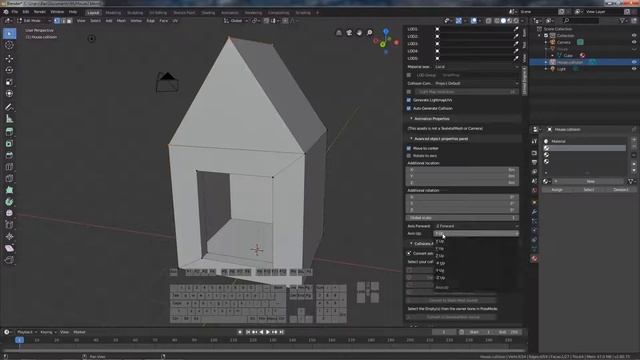The height and width of the screenshot is (360, 640).
Task: Select the Move tool
Action: [x=9, y=58]
